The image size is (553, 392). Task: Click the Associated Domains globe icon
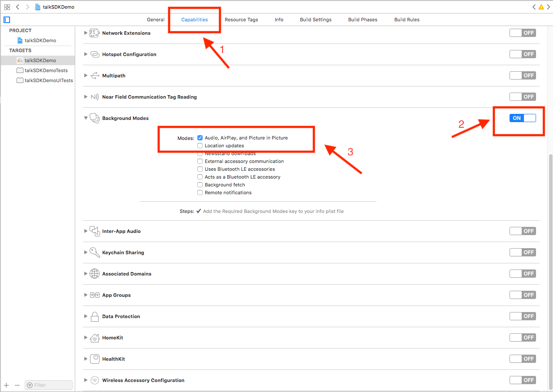coord(94,274)
